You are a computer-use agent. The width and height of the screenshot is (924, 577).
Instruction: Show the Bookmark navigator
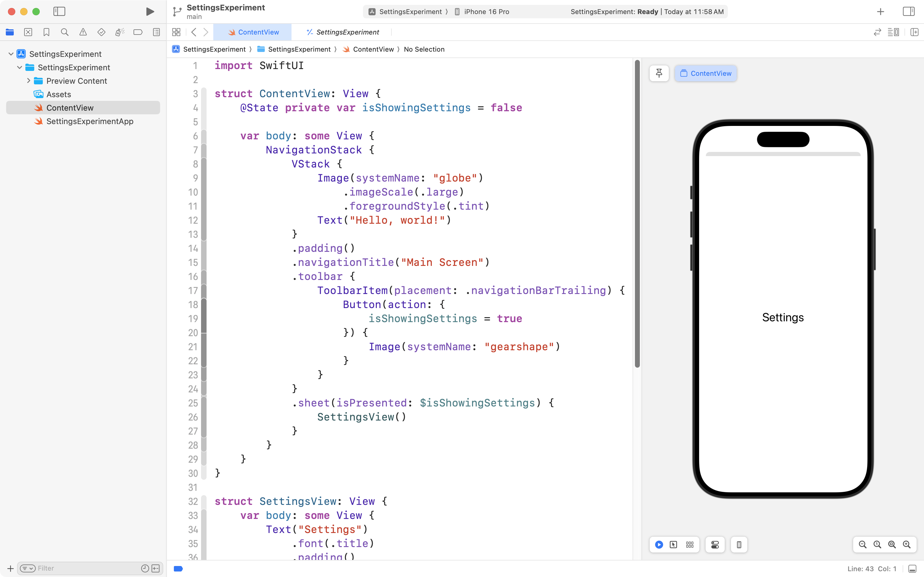point(46,32)
